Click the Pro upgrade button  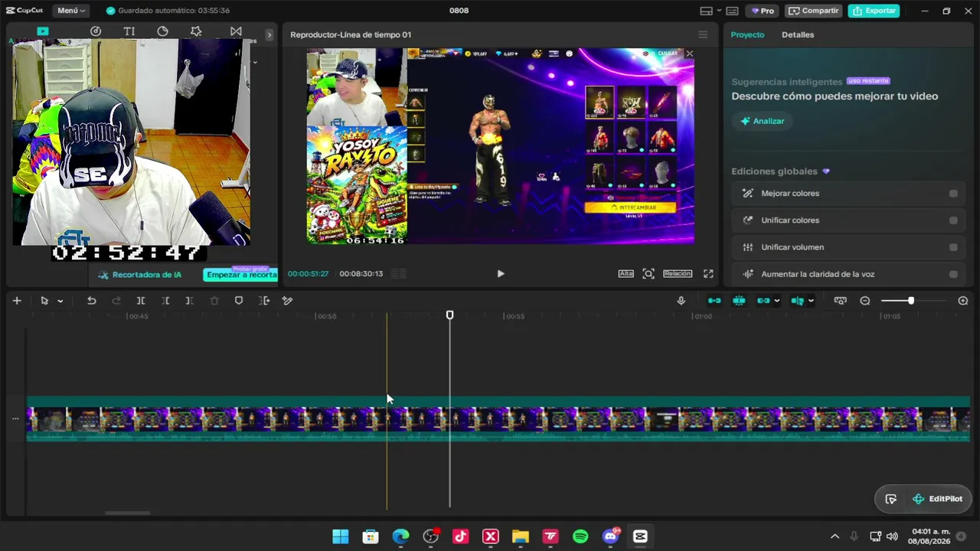pyautogui.click(x=763, y=11)
